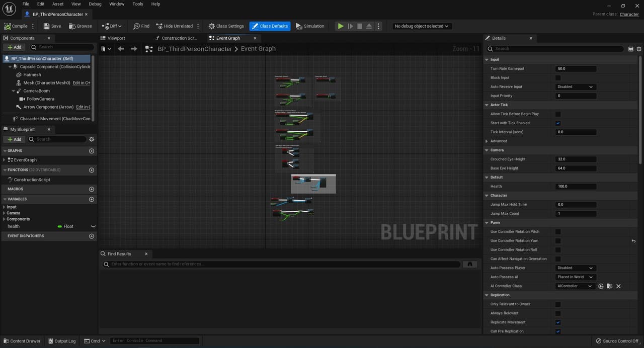This screenshot has width=644, height=348.
Task: Close the Event Graph tab
Action: [x=255, y=38]
